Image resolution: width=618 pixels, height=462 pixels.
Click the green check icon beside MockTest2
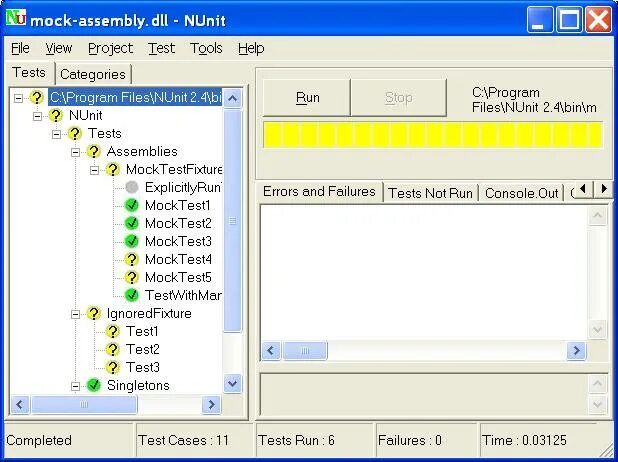(x=132, y=224)
